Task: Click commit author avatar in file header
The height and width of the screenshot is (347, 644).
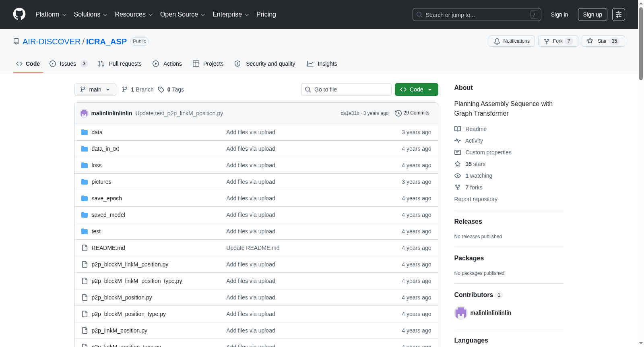Action: [x=84, y=113]
